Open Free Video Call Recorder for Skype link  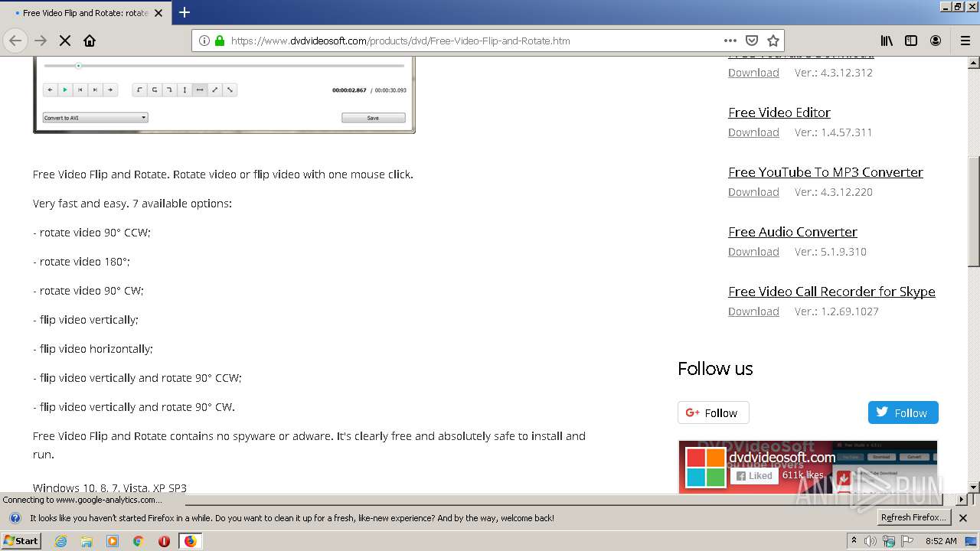point(831,292)
